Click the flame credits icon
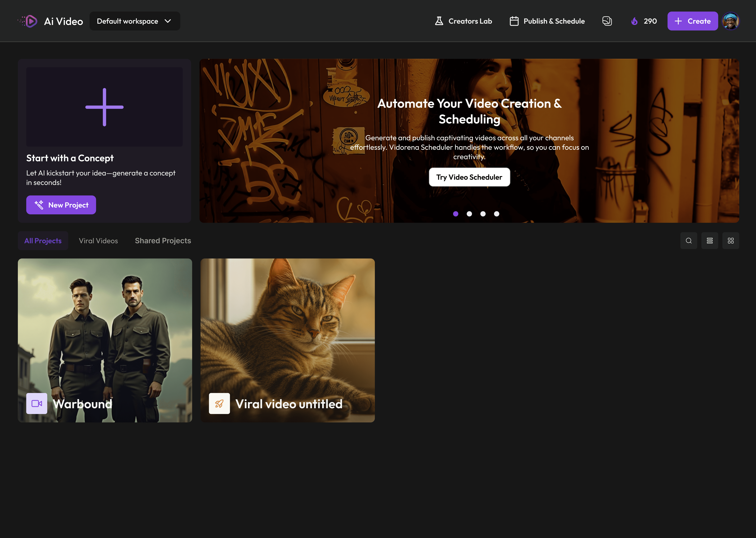Viewport: 756px width, 538px height. tap(634, 21)
